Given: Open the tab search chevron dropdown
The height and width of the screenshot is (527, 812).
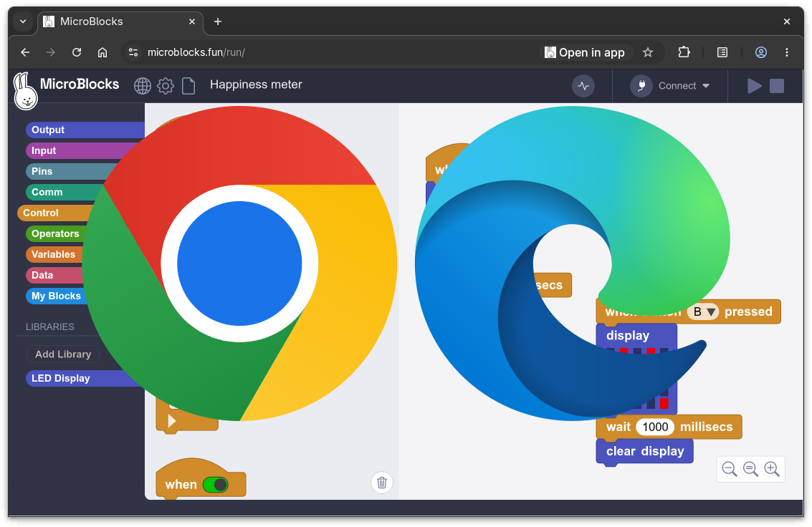Looking at the screenshot, I should point(23,21).
